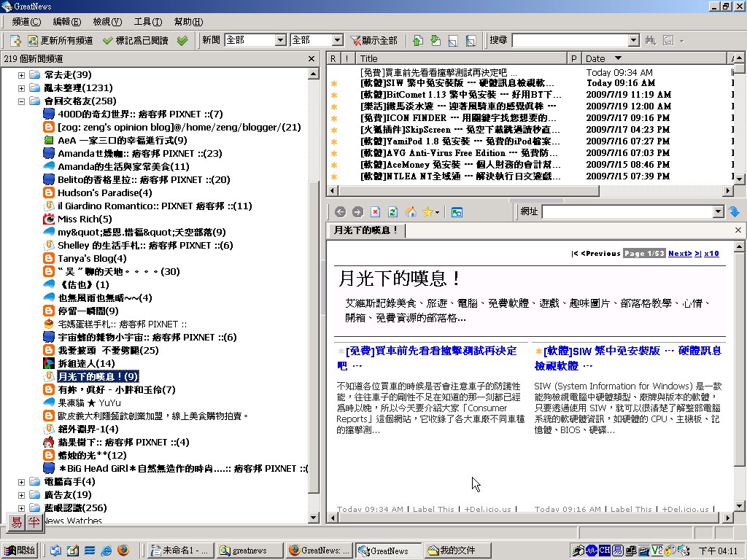The image size is (747, 560).
Task: Open the first 全部 news filter dropdown
Action: click(281, 40)
